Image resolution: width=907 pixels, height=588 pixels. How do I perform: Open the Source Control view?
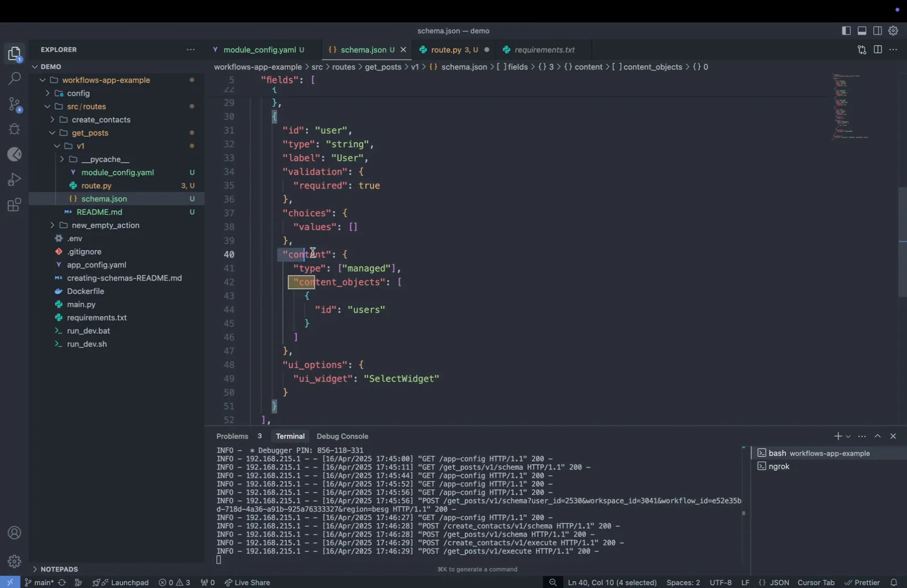[15, 104]
